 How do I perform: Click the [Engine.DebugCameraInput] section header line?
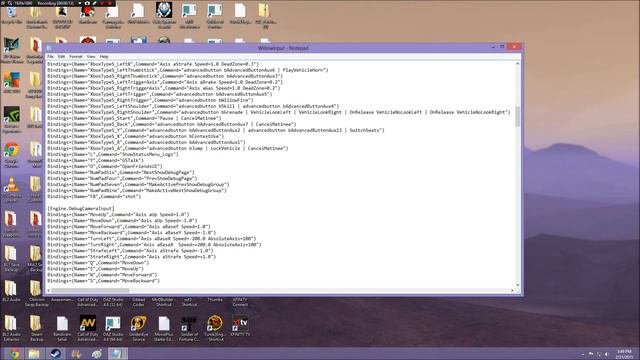tap(81, 209)
